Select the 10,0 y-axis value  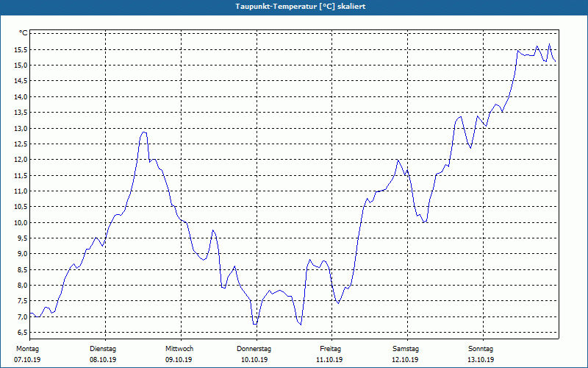tap(21, 223)
